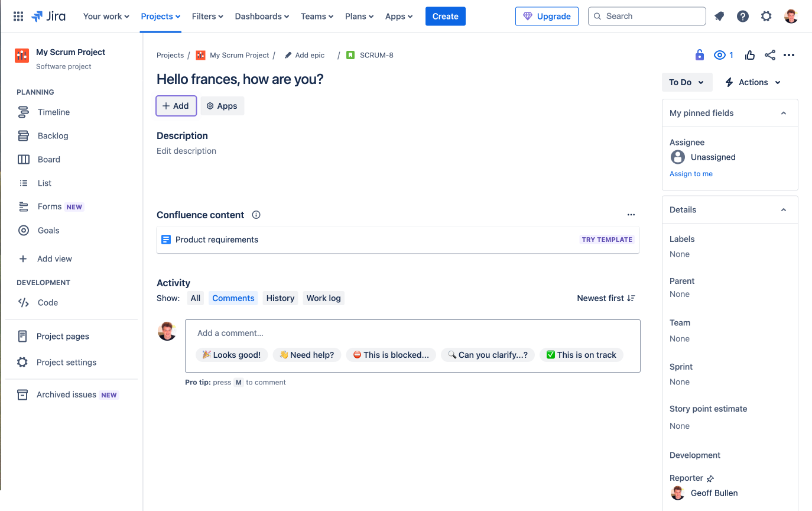Collapse the My pinned fields section

click(784, 113)
